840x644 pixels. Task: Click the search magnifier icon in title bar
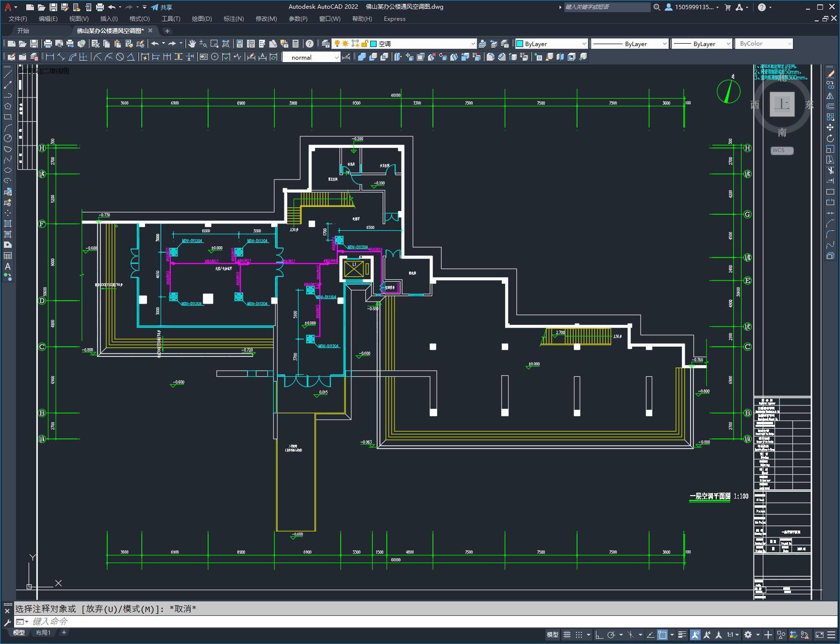coord(657,7)
